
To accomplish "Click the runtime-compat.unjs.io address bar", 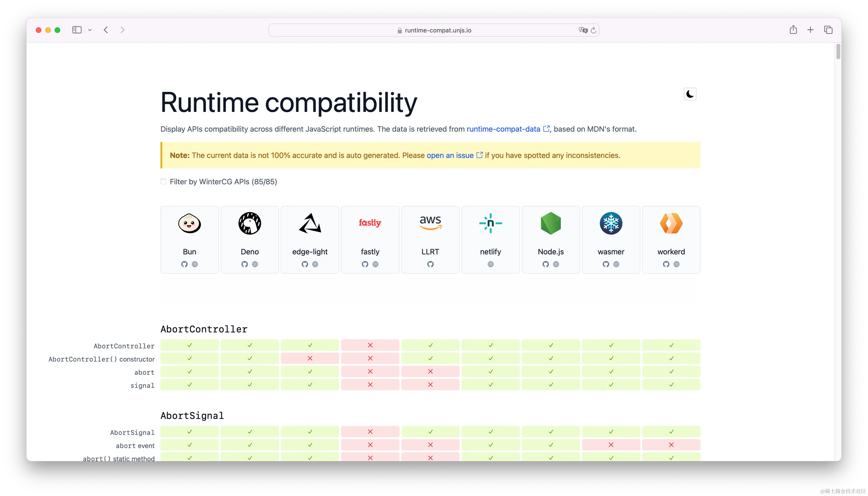I will click(437, 30).
